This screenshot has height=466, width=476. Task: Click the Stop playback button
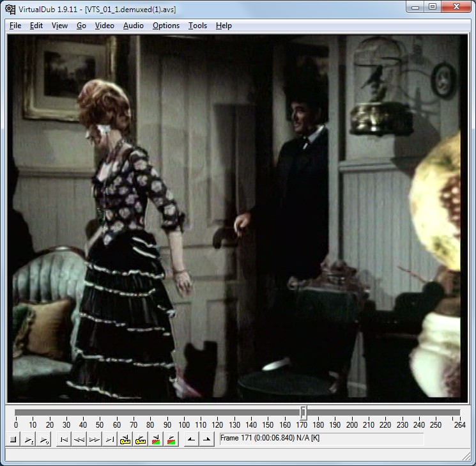point(13,439)
